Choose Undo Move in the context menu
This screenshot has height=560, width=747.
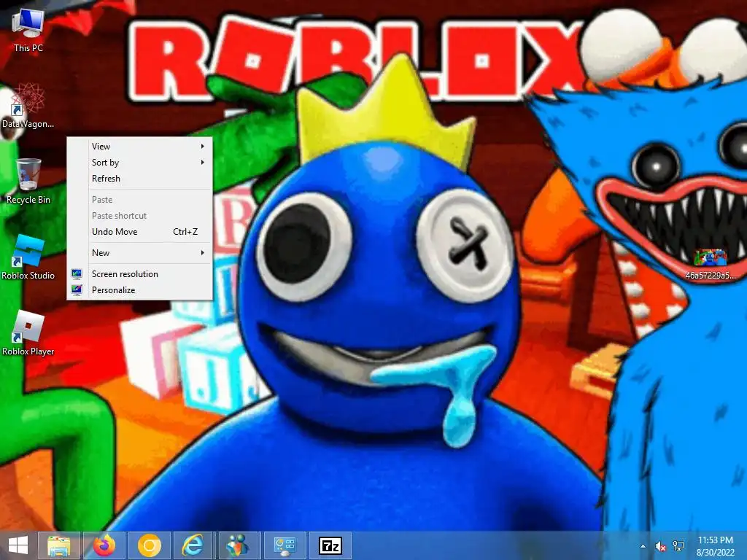point(139,232)
